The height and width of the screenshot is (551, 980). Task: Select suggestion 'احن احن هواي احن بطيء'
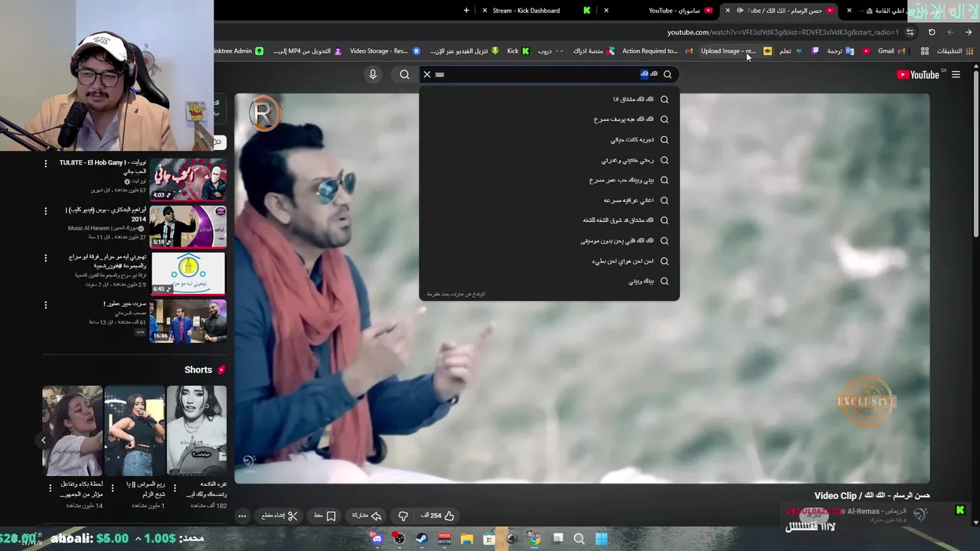pyautogui.click(x=549, y=261)
